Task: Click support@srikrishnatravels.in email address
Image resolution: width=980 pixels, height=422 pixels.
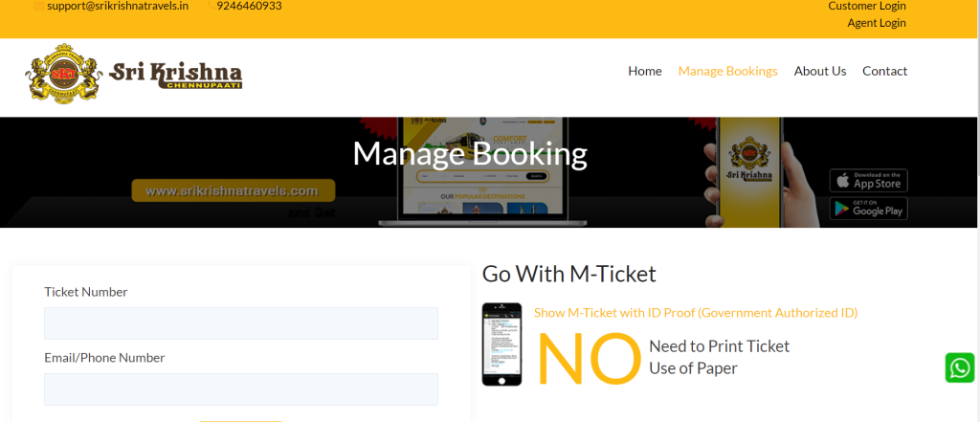Action: pos(118,7)
